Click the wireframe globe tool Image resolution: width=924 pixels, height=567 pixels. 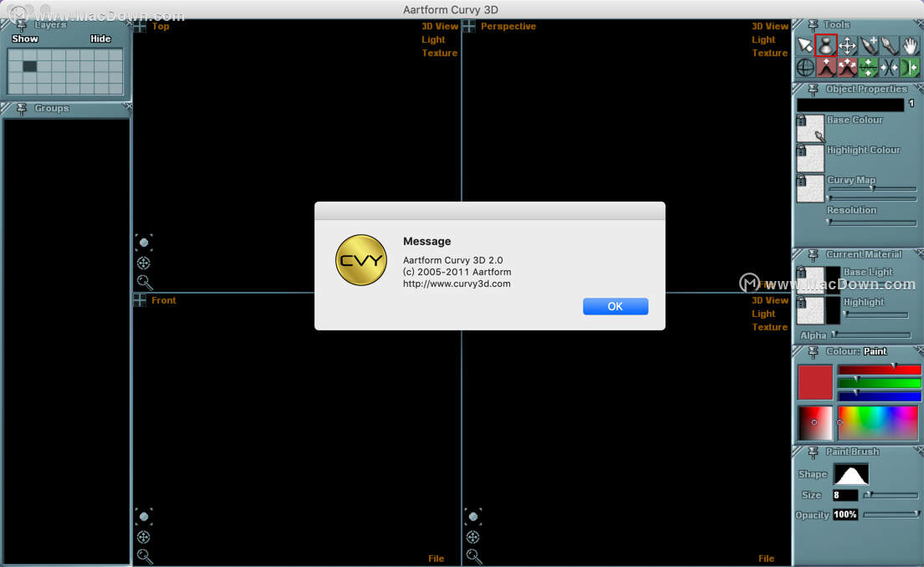[805, 67]
